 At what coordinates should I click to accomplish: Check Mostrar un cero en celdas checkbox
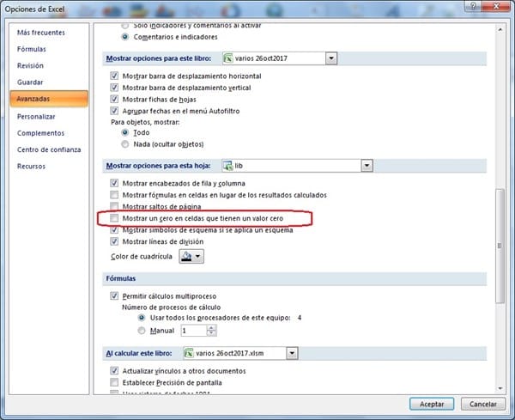(x=114, y=218)
